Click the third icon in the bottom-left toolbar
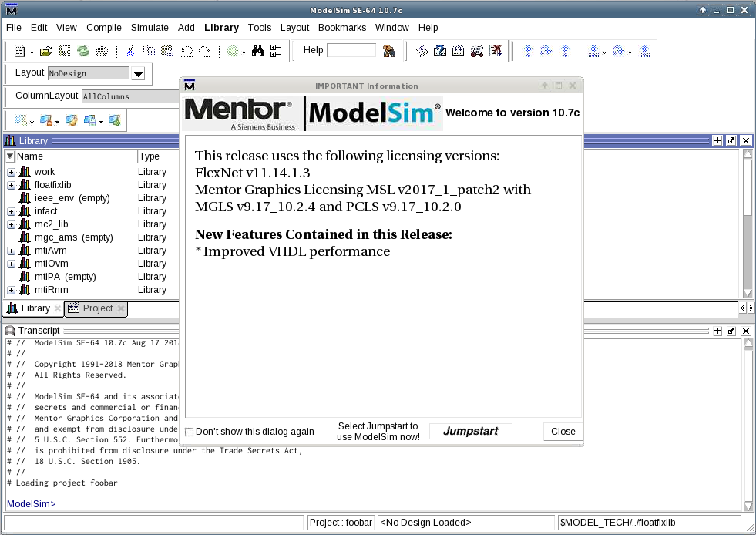756x535 pixels. click(72, 120)
